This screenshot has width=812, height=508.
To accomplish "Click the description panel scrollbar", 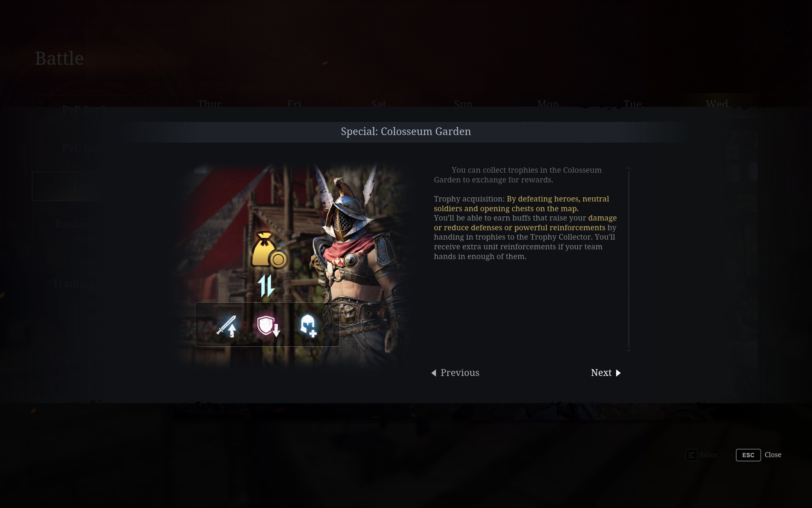I will point(629,259).
